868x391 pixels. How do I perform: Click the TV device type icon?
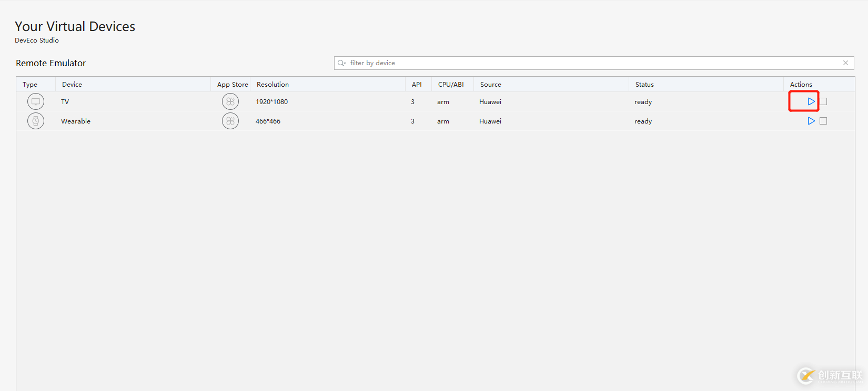(36, 101)
